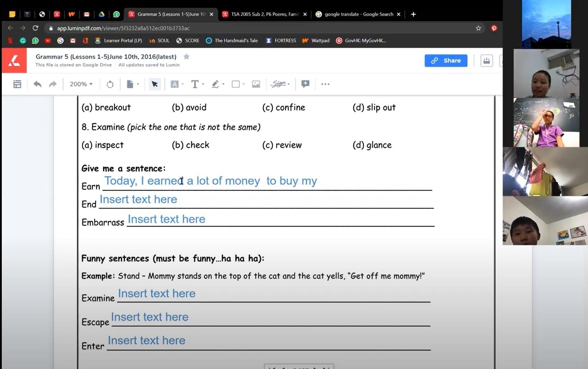Open the insert image tool
This screenshot has height=369, width=588.
[256, 84]
